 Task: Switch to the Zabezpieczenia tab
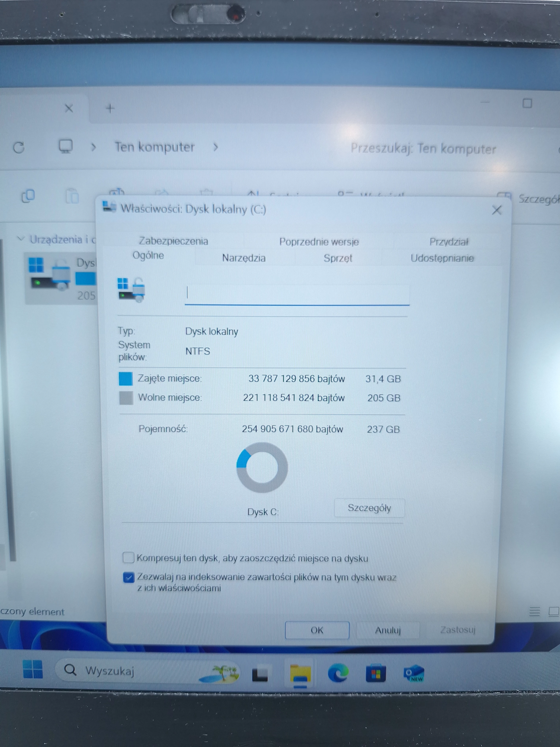pos(173,241)
